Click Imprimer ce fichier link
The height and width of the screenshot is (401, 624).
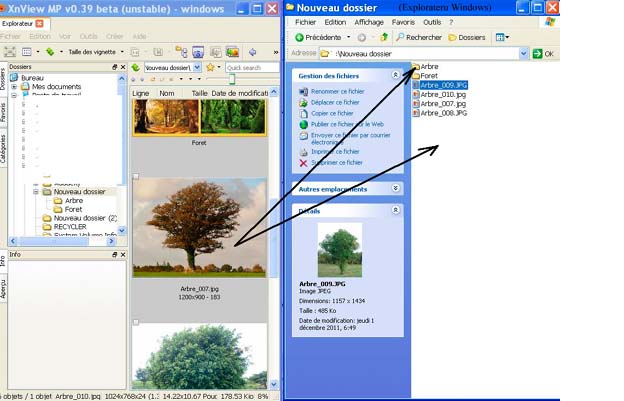point(335,152)
